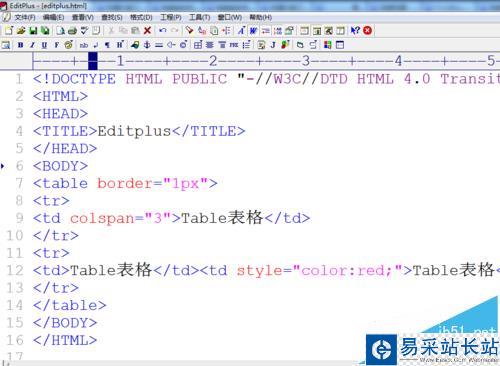Click the Replace text icon
The width and height of the screenshot is (500, 366).
coord(202,31)
